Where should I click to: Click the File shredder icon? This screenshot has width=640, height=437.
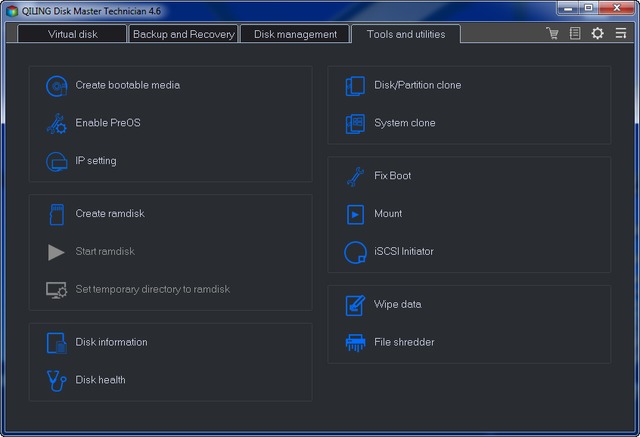pyautogui.click(x=355, y=343)
